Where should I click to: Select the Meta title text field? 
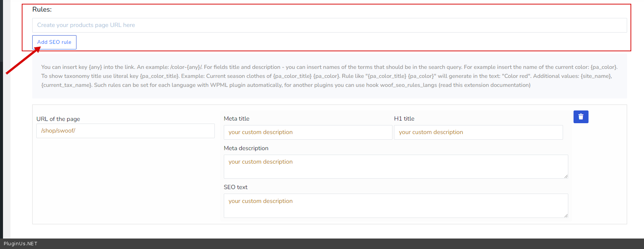(307, 132)
